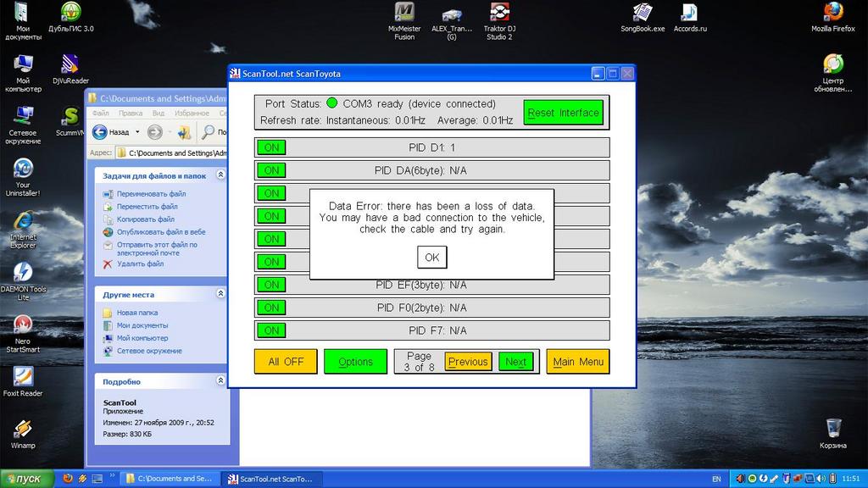Open Mozilla Firefox desktop icon
The image size is (868, 488).
click(x=833, y=17)
